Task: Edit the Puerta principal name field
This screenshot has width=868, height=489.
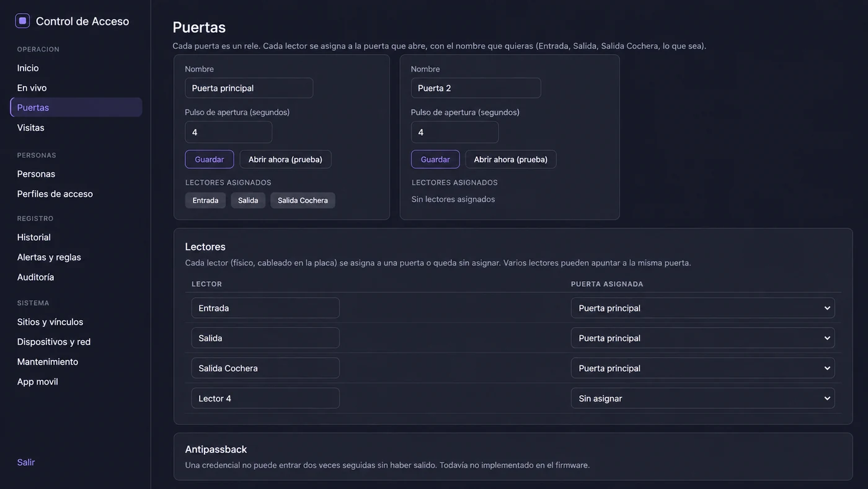Action: (249, 88)
